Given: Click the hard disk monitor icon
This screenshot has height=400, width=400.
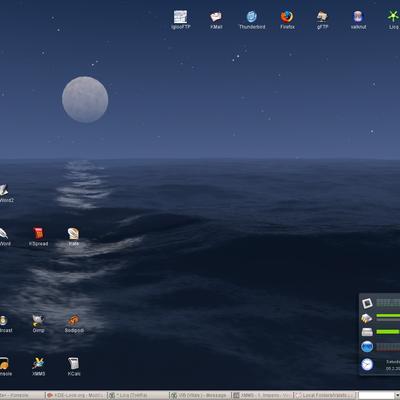Looking at the screenshot, I should [x=367, y=332].
